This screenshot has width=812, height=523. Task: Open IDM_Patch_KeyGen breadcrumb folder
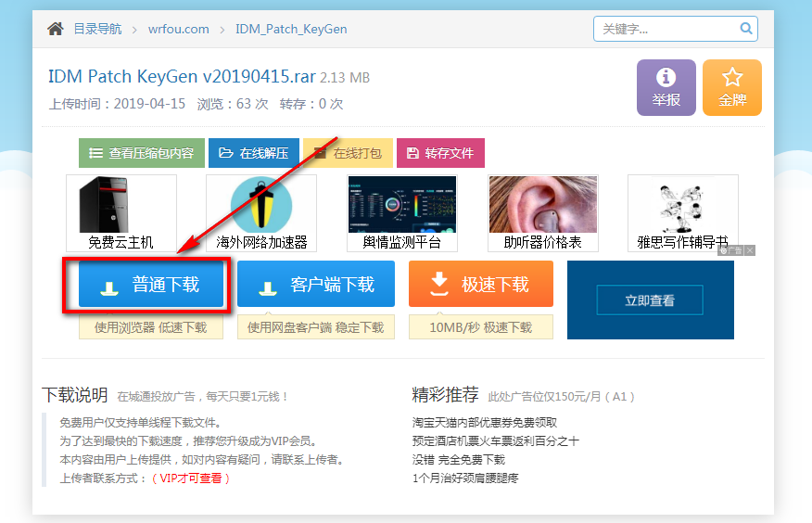tap(291, 29)
